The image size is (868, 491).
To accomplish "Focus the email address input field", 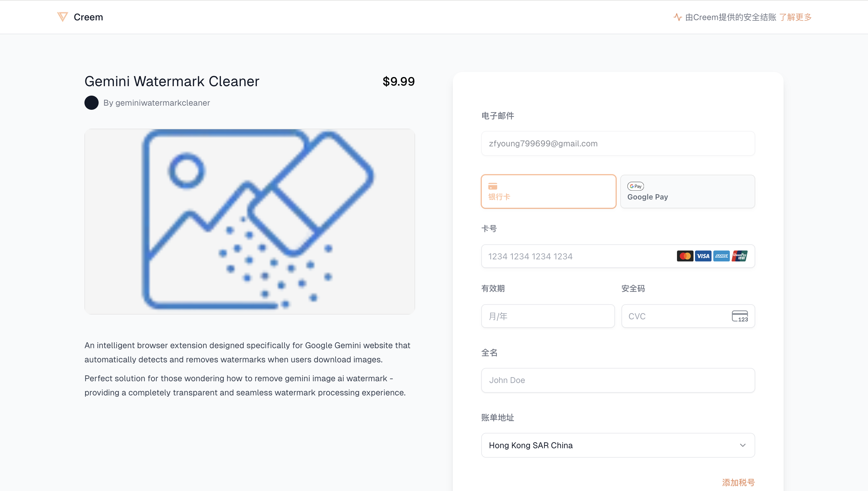I will [618, 144].
